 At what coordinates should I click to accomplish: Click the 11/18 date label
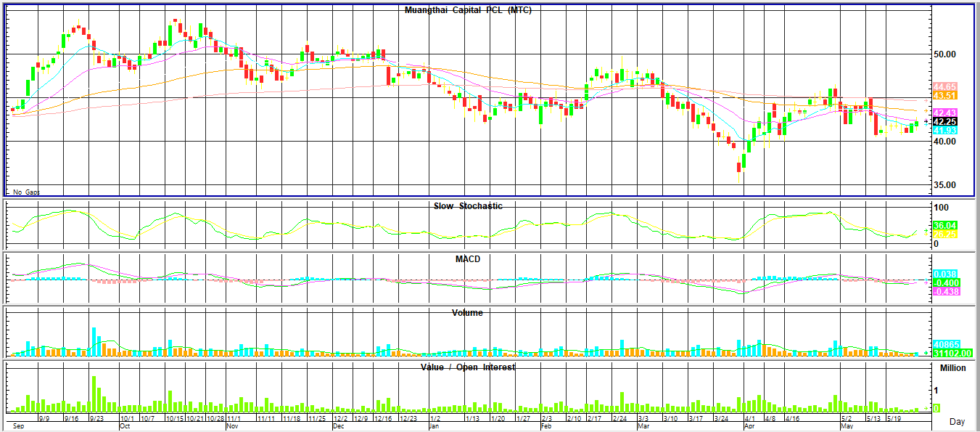(x=292, y=419)
